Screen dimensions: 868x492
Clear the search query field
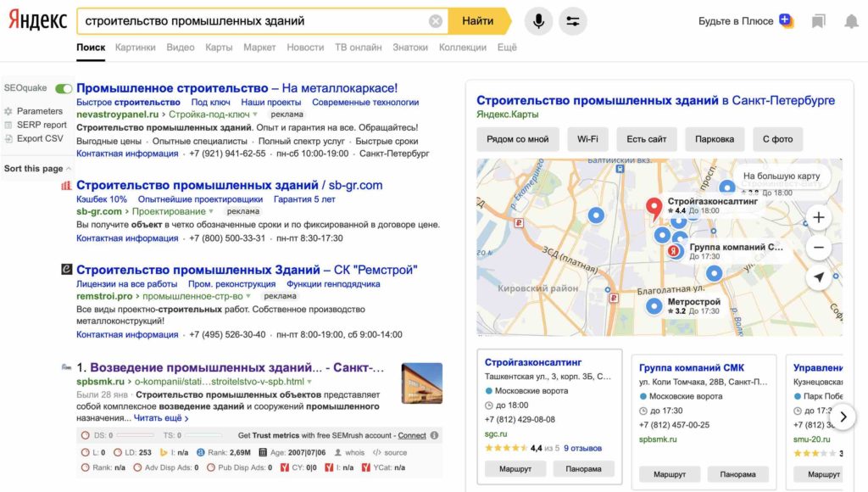tap(436, 21)
